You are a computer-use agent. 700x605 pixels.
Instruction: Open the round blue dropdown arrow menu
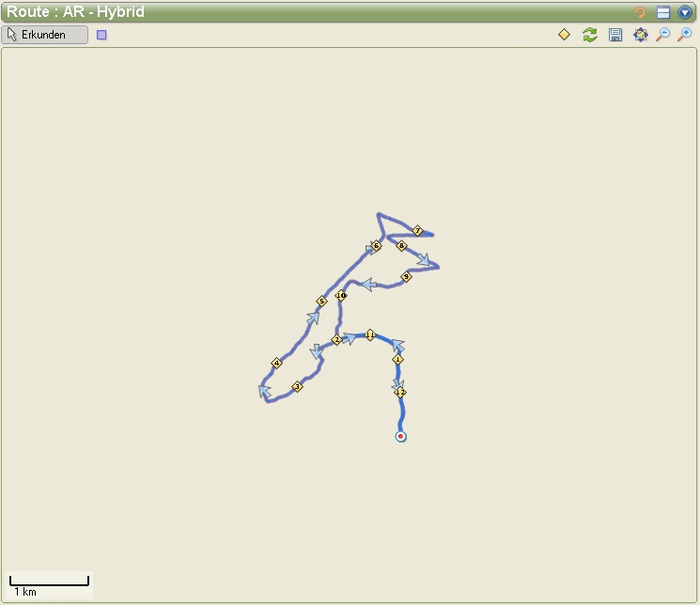[686, 12]
